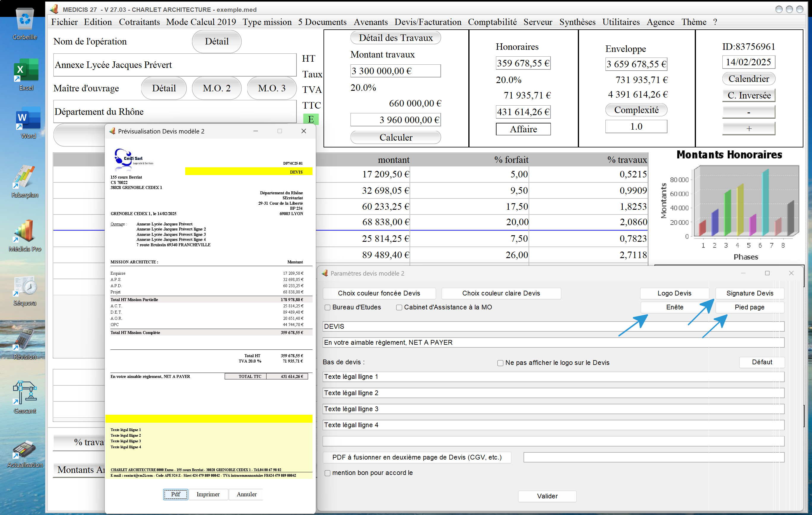Click the Pdf button in preview window

click(x=175, y=495)
